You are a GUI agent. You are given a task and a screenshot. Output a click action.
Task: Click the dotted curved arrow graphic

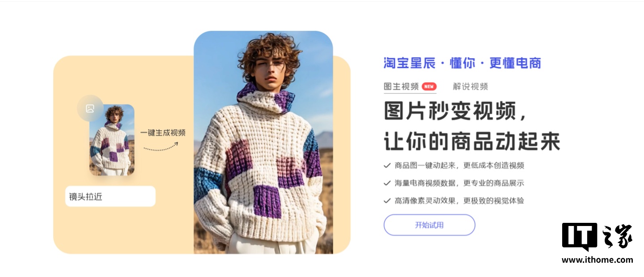161,146
